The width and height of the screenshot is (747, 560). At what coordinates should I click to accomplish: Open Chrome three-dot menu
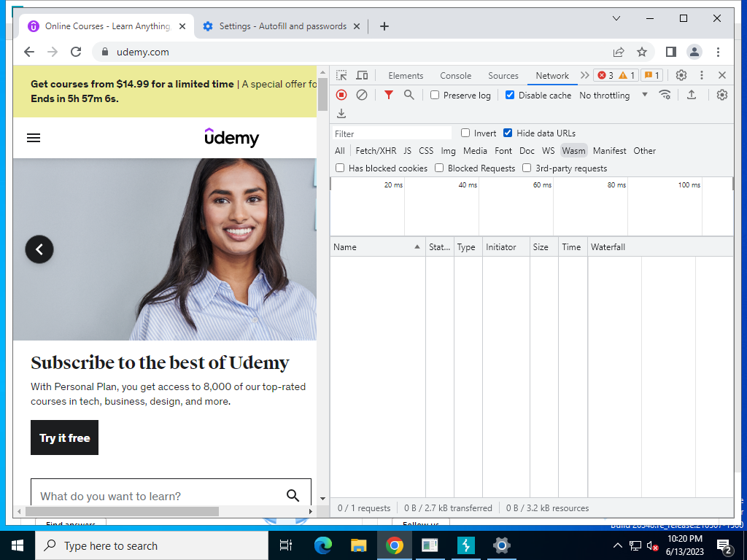(718, 52)
